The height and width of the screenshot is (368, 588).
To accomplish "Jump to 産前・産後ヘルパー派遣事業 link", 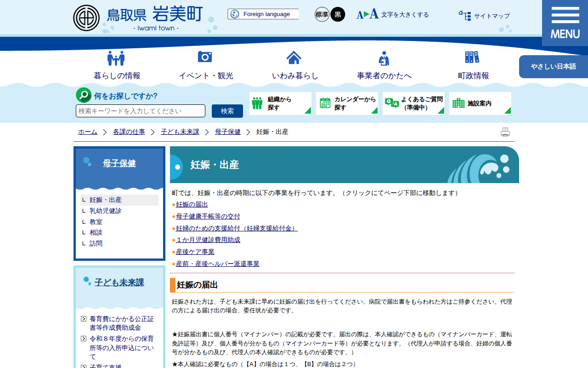I will pyautogui.click(x=218, y=264).
